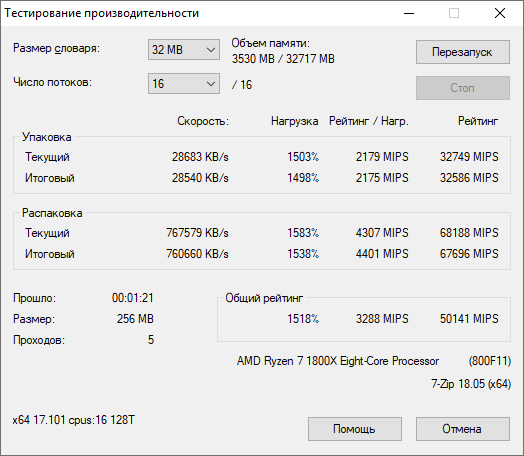Image resolution: width=524 pixels, height=456 pixels.
Task: Click the Число потоков label
Action: click(x=52, y=82)
